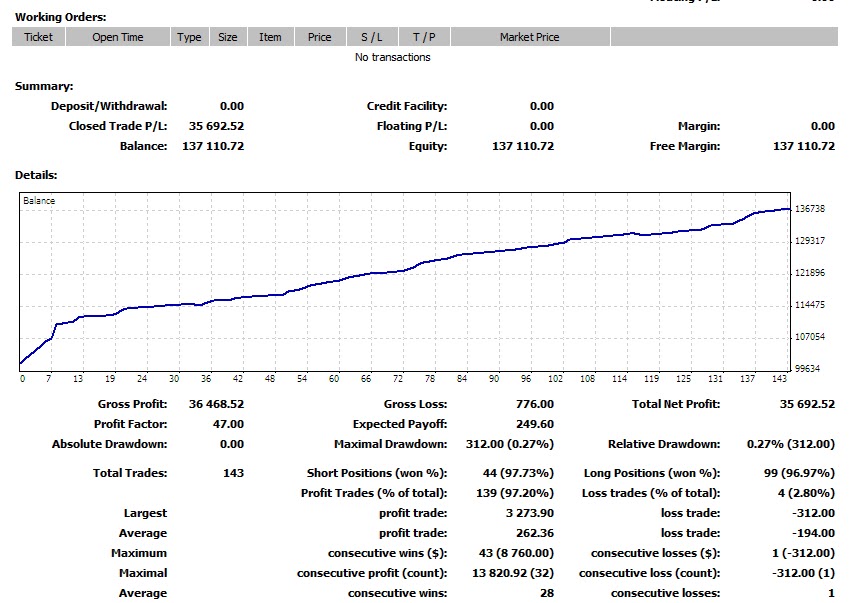Select the Gross Profit value 36 468.52
This screenshot has width=863, height=603.
point(216,404)
